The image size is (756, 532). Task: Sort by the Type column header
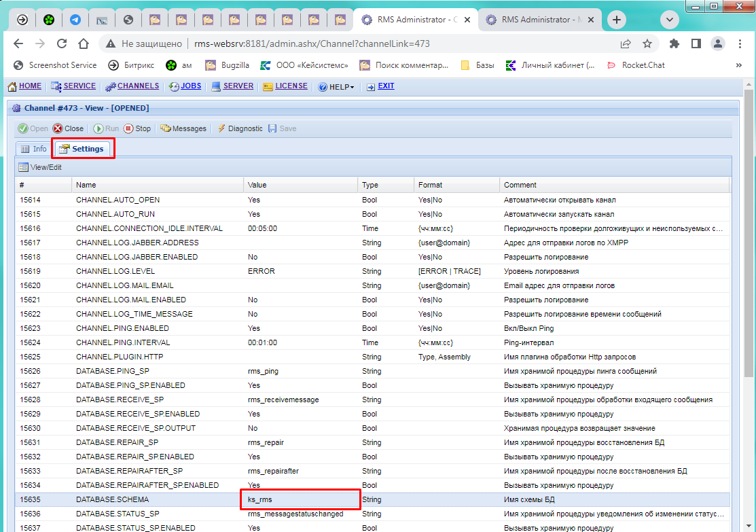[x=386, y=185]
